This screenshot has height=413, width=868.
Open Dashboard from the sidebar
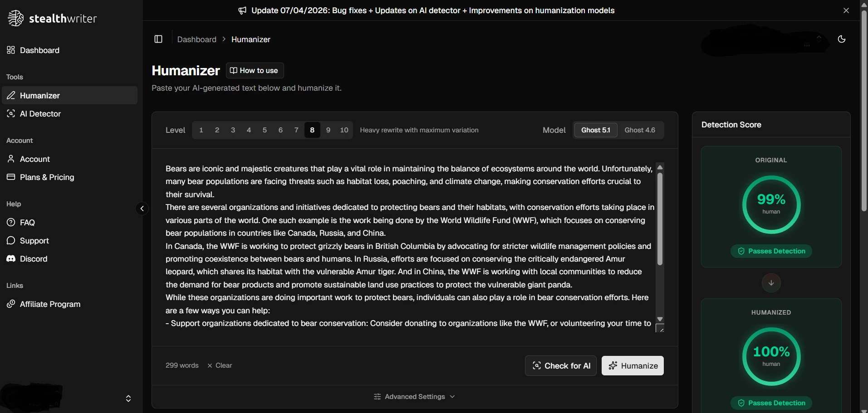point(39,50)
